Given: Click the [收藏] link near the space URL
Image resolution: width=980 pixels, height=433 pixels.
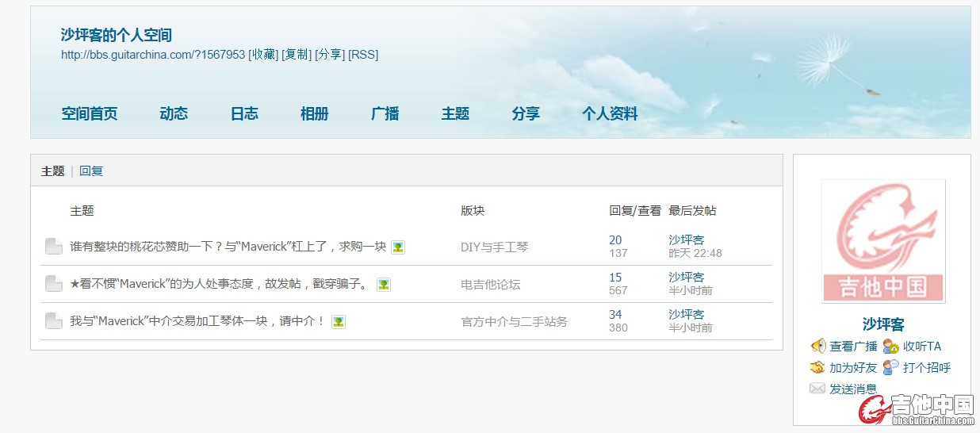Looking at the screenshot, I should (263, 55).
